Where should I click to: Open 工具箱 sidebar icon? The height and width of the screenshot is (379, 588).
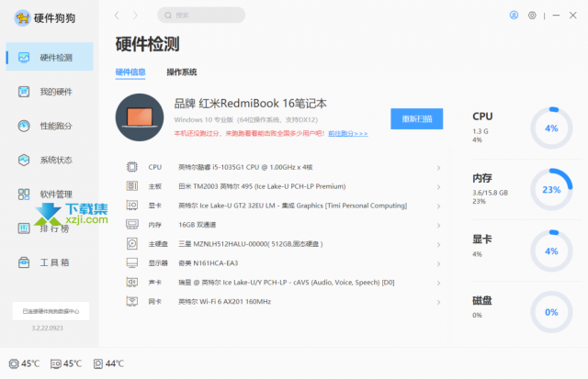[24, 262]
